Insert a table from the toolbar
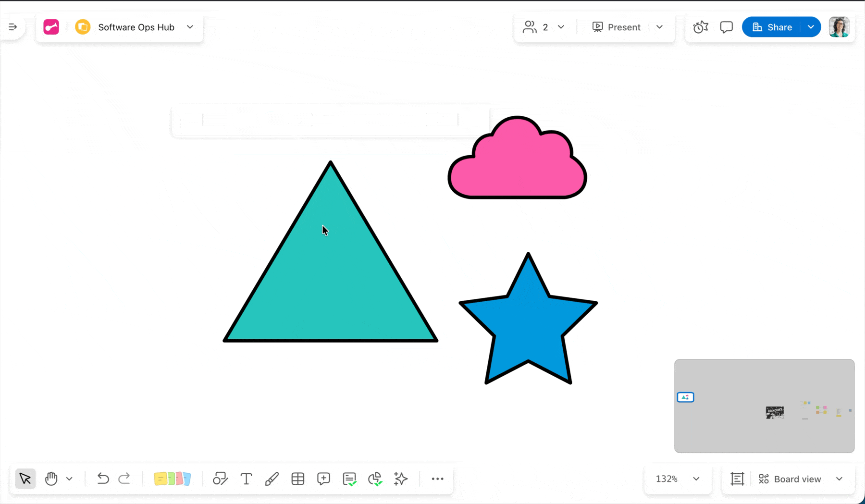Screen dimensions: 865x504 pyautogui.click(x=298, y=479)
